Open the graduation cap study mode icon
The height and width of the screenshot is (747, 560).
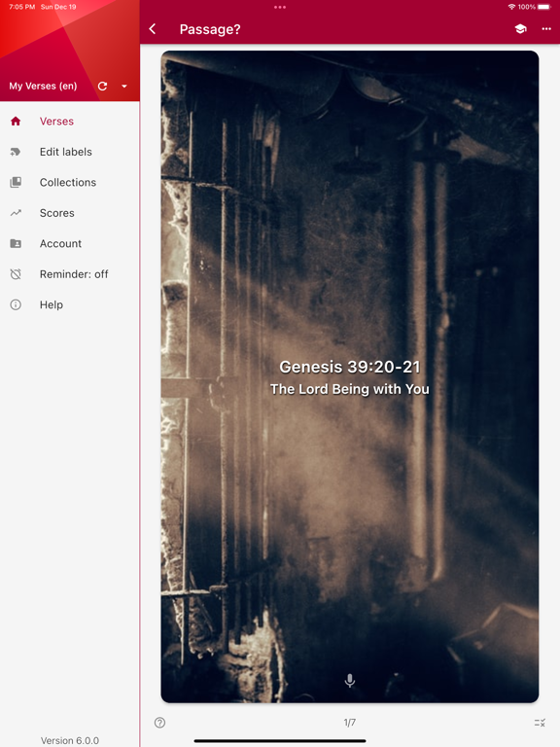(x=520, y=29)
